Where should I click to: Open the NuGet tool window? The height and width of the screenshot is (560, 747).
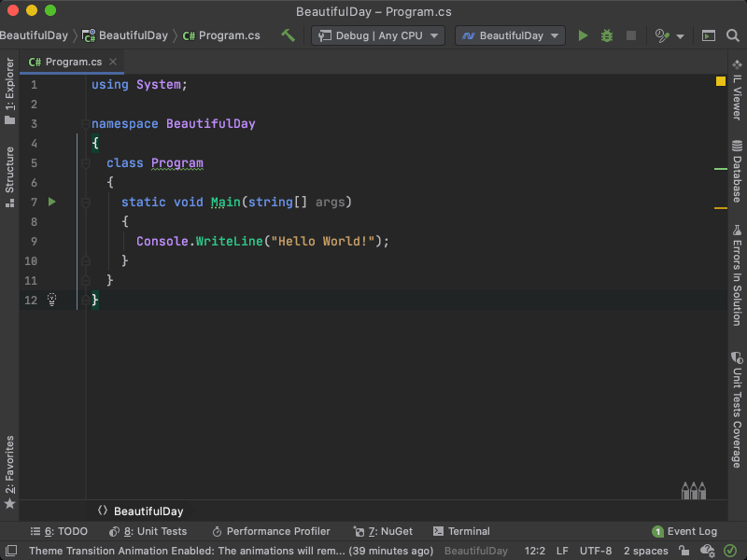(x=383, y=531)
